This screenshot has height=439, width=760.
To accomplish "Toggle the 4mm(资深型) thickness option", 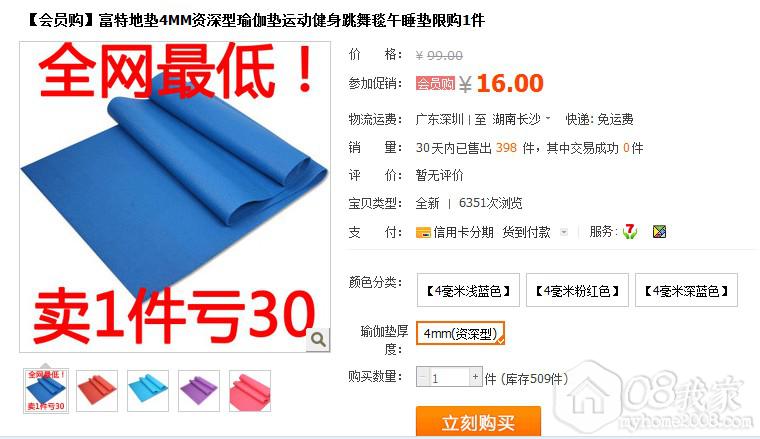I will point(460,333).
